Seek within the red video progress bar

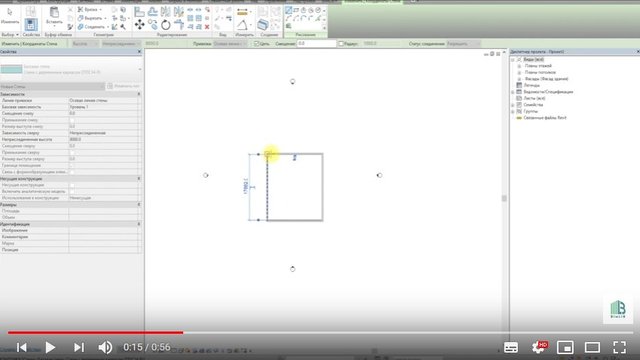[96, 333]
